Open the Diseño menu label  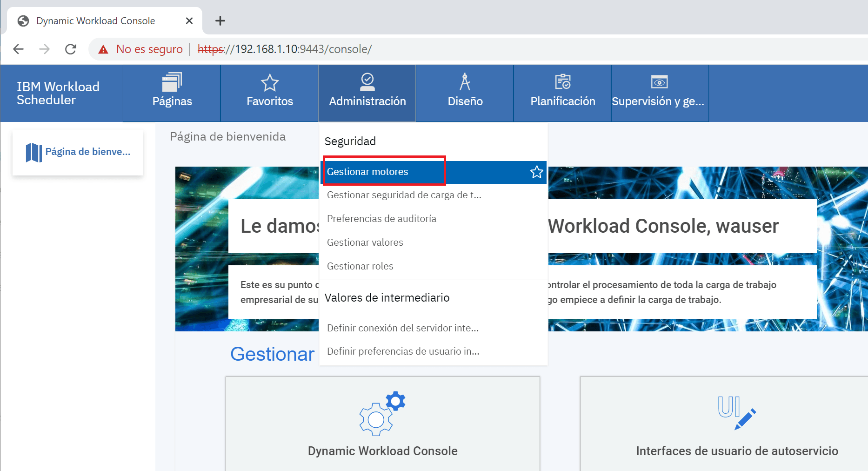465,101
